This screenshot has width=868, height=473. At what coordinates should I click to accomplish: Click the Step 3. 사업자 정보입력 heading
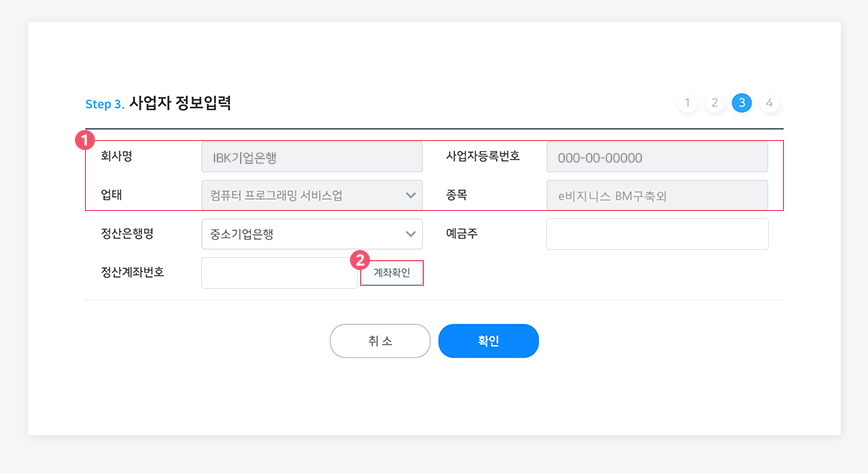(x=158, y=104)
